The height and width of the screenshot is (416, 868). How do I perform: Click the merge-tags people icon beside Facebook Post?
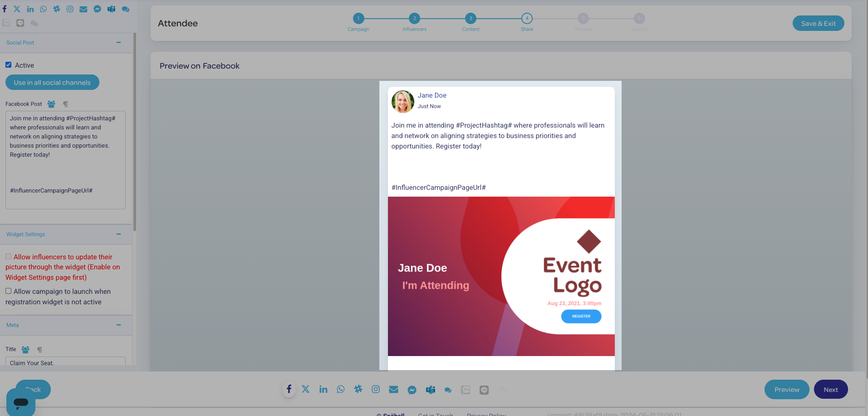[51, 104]
